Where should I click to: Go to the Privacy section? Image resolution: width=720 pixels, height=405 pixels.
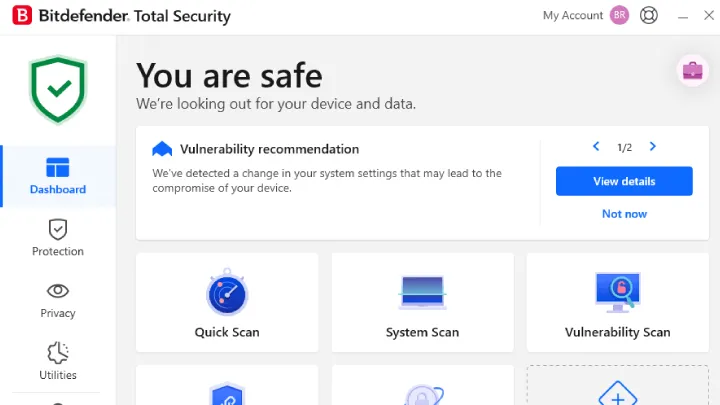click(58, 301)
